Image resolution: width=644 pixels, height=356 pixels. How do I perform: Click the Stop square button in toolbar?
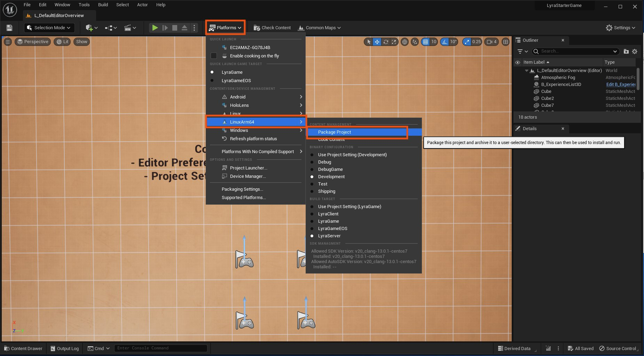click(175, 28)
